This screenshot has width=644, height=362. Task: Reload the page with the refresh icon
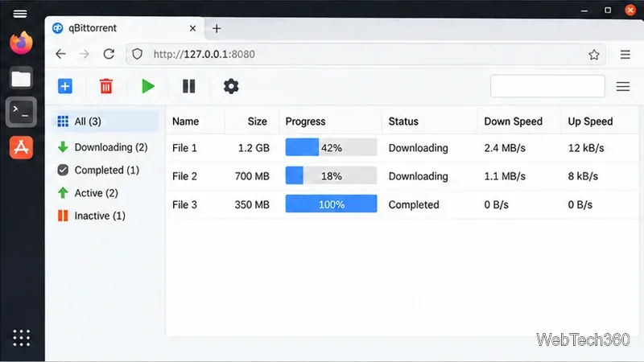109,54
